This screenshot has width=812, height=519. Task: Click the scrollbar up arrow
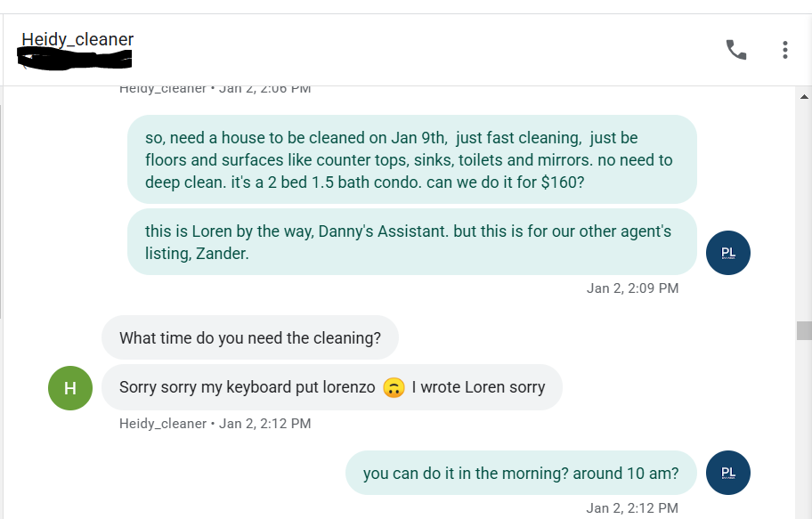point(804,96)
